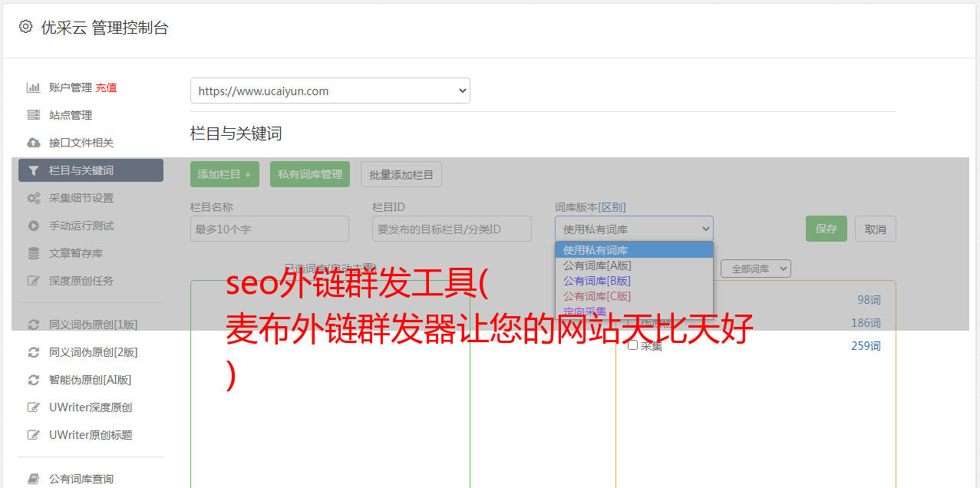980x488 pixels.
Task: Focus the 栏目名称 input (最多10个字)
Action: tap(269, 229)
